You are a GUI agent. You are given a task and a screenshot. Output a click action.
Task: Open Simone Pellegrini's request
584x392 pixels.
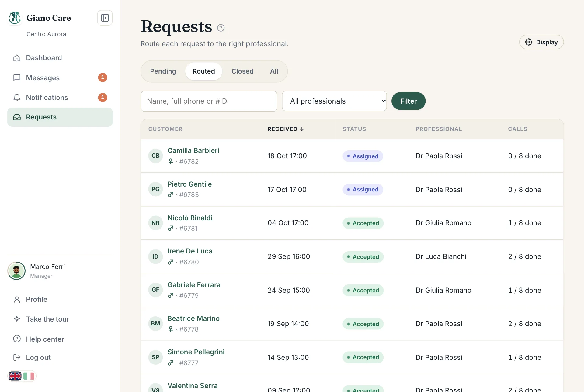pyautogui.click(x=196, y=352)
